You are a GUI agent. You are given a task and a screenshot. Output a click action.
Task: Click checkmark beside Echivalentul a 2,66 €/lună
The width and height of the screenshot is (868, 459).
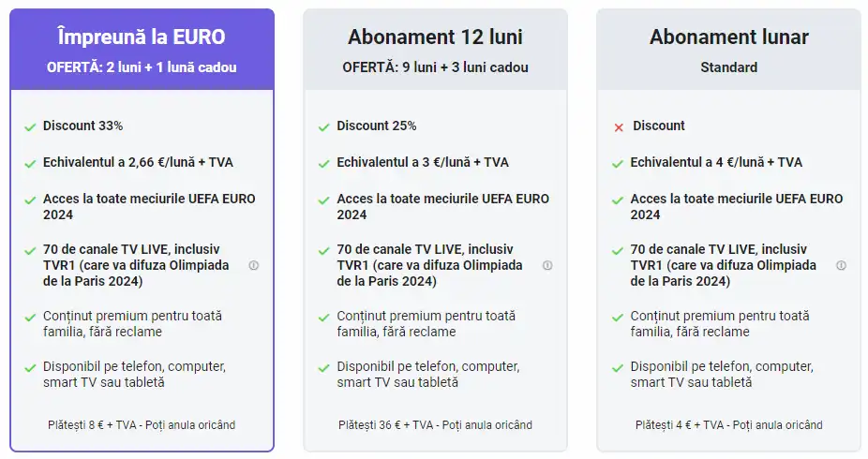[30, 163]
